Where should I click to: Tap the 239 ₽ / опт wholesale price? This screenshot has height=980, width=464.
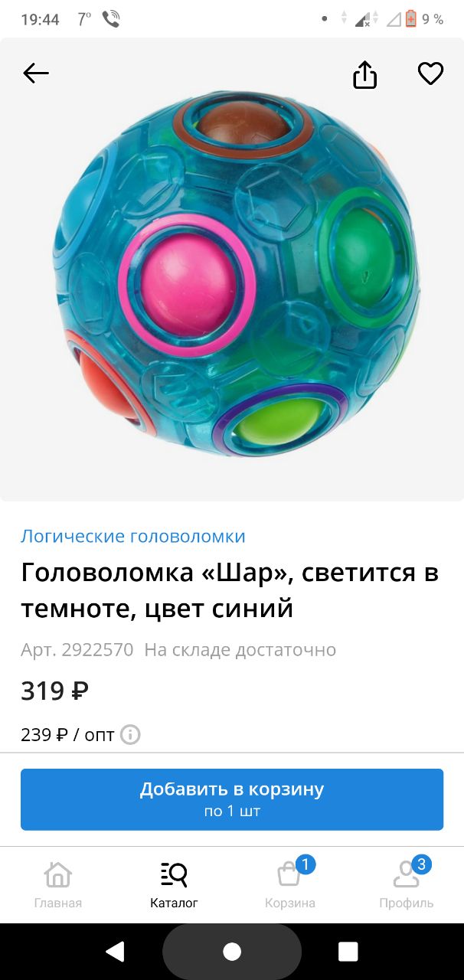coord(67,735)
